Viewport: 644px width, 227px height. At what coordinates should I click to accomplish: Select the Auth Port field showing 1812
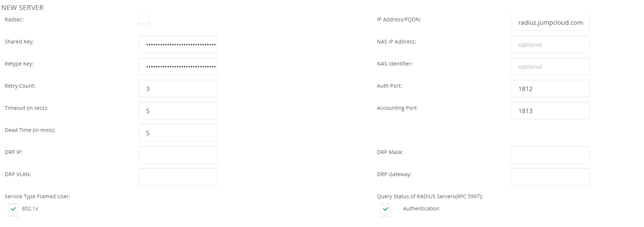pos(550,88)
